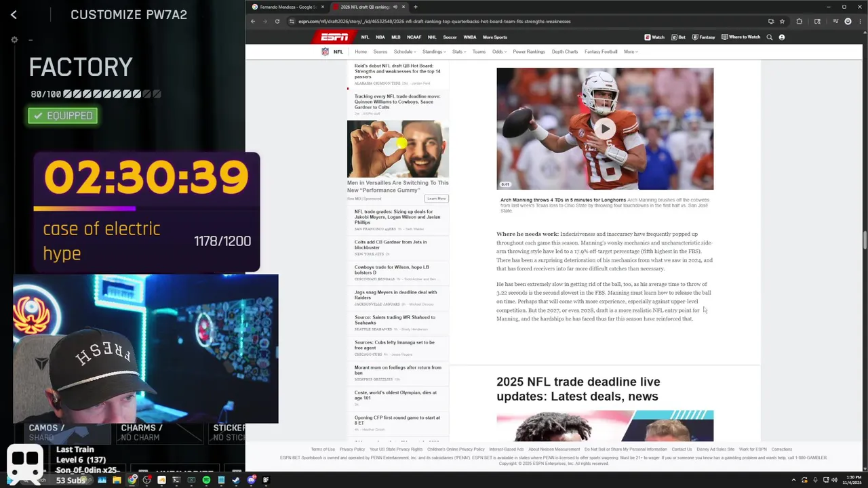Open Chrome menu three dots
This screenshot has height=488, width=868.
coord(860,21)
